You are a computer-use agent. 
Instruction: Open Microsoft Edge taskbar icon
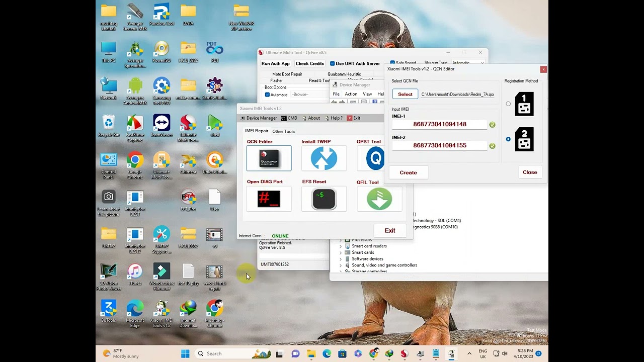pos(327,353)
